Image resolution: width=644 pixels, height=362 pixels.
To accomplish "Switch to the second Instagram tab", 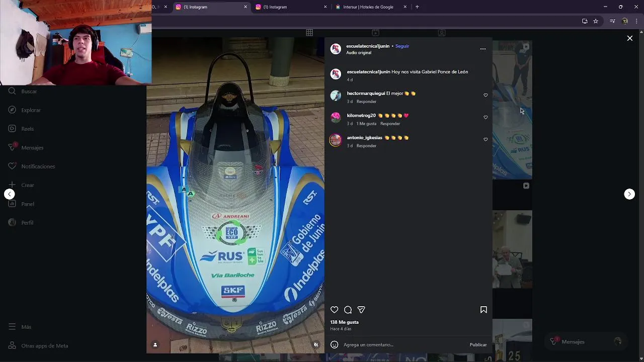I will 291,7.
